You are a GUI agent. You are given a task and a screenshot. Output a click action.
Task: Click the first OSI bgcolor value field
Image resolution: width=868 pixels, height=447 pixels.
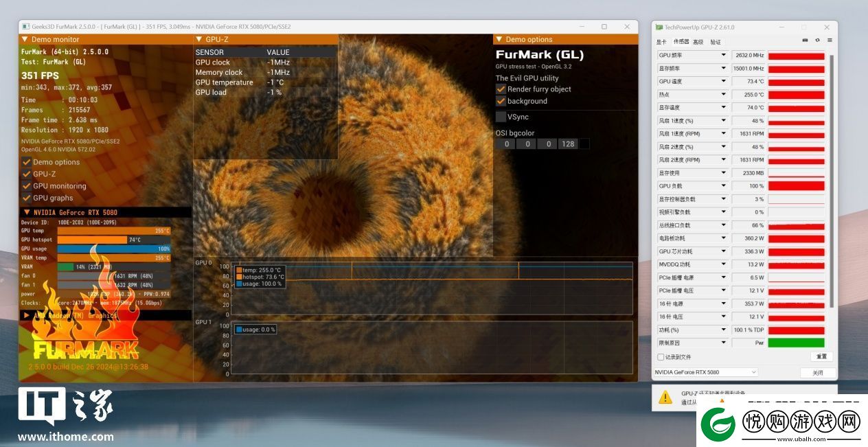pos(506,144)
